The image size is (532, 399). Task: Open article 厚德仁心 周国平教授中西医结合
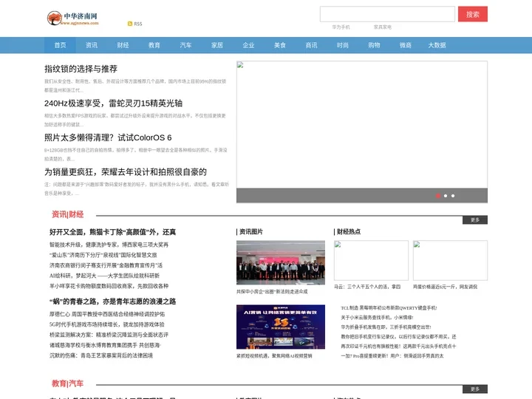pyautogui.click(x=107, y=314)
